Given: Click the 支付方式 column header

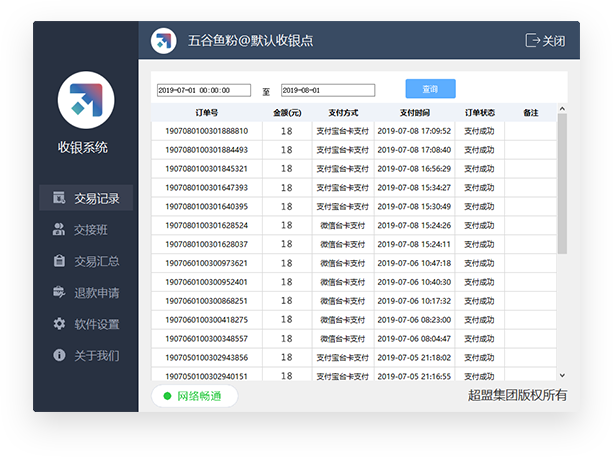Looking at the screenshot, I should click(x=343, y=113).
